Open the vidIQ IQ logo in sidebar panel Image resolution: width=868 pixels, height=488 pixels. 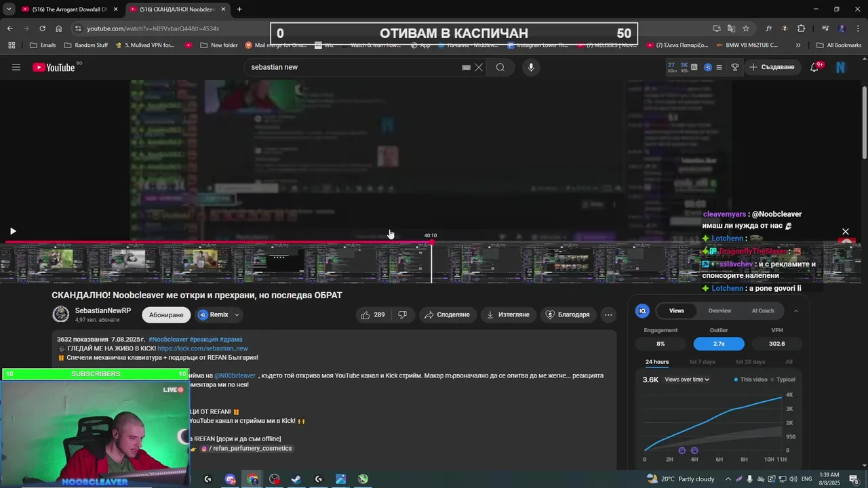642,310
